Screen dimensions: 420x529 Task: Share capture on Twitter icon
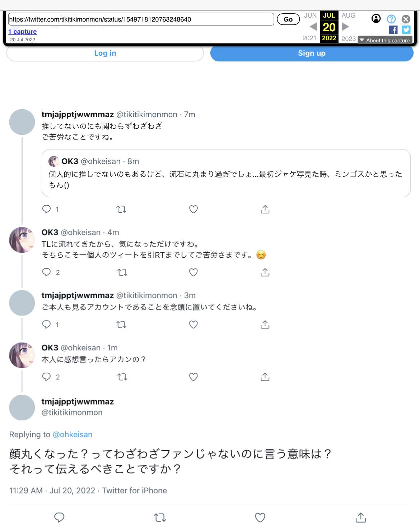click(x=406, y=30)
